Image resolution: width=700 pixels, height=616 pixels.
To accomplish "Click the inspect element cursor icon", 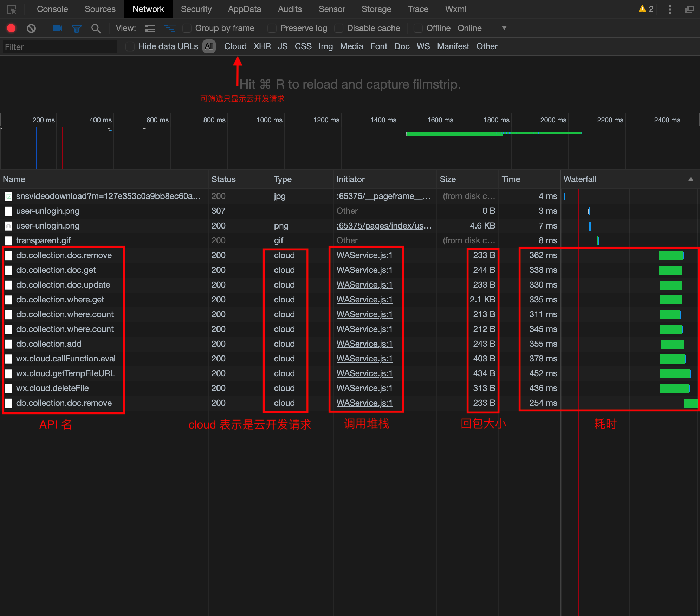I will tap(12, 9).
